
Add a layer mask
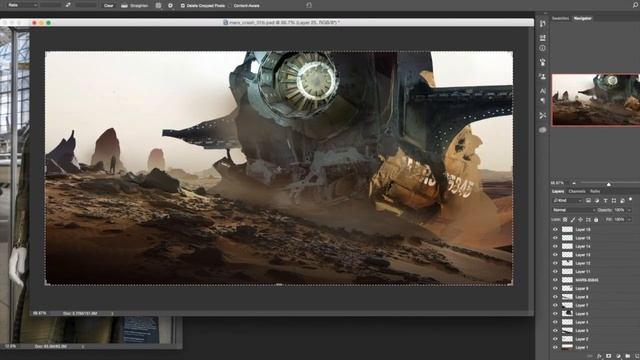[609, 356]
